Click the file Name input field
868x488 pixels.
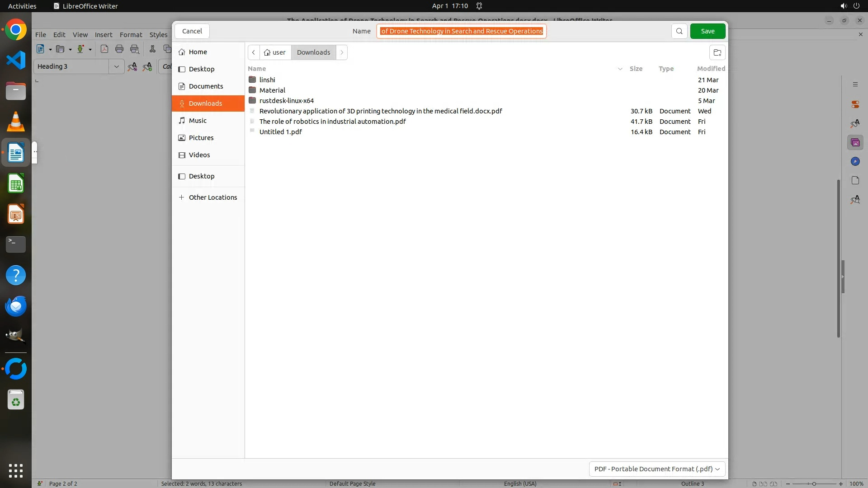[461, 31]
